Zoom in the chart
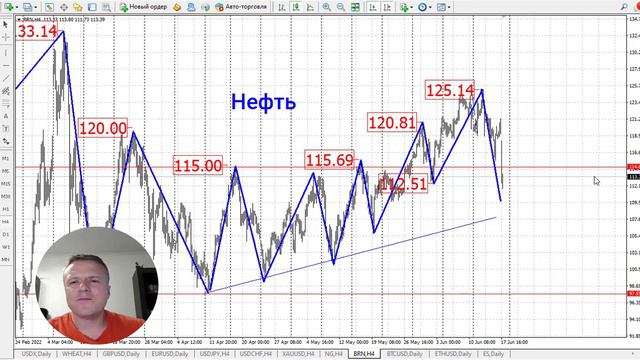 pyautogui.click(x=327, y=7)
